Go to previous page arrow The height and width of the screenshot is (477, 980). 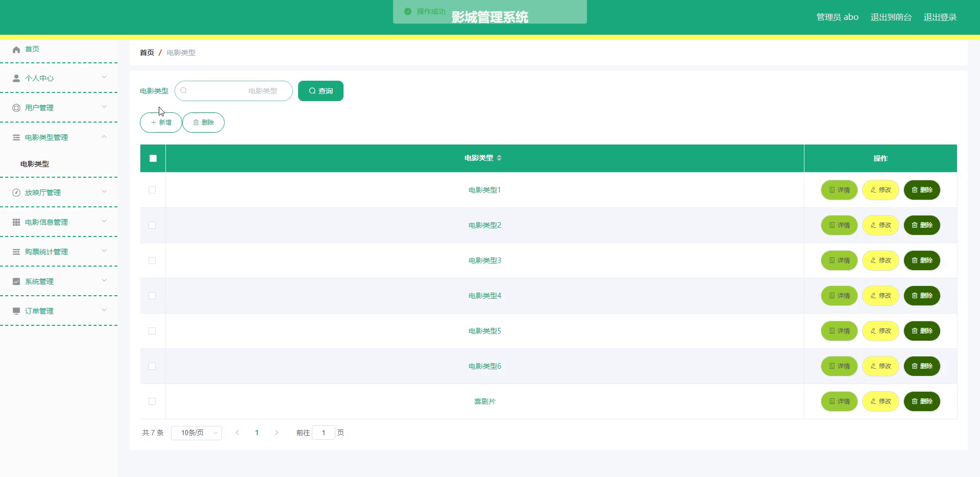click(237, 433)
